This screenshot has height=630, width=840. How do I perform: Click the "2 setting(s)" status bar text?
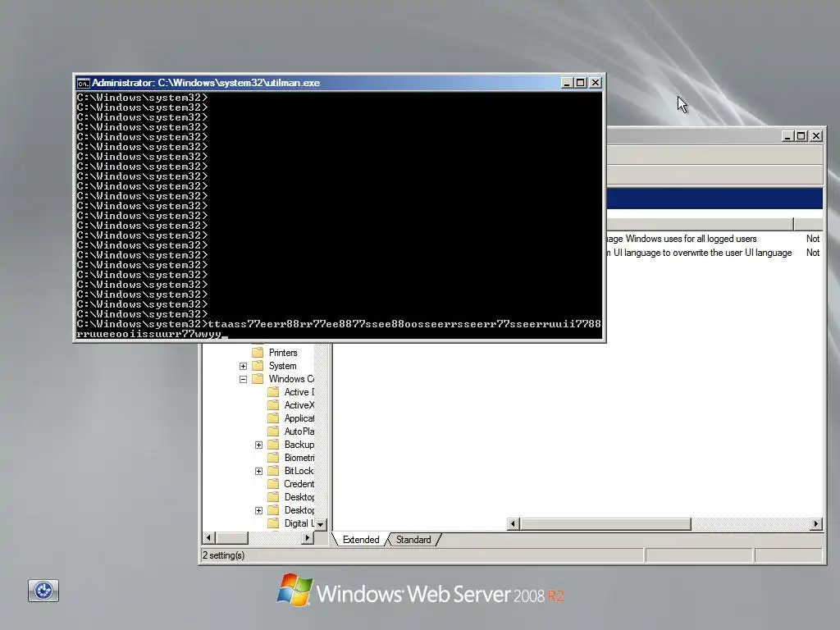(x=223, y=555)
